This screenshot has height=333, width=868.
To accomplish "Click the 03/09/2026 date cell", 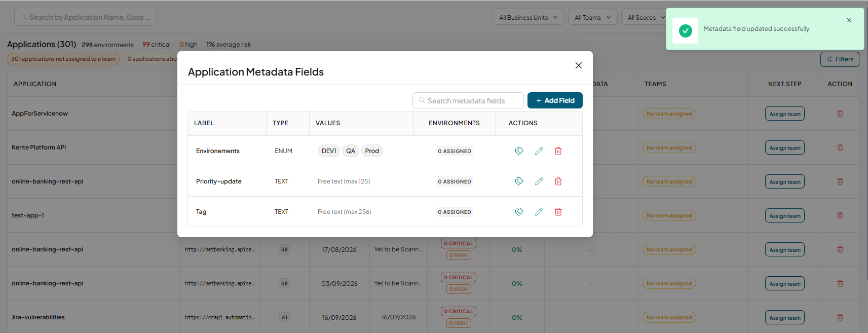I will pyautogui.click(x=339, y=284).
